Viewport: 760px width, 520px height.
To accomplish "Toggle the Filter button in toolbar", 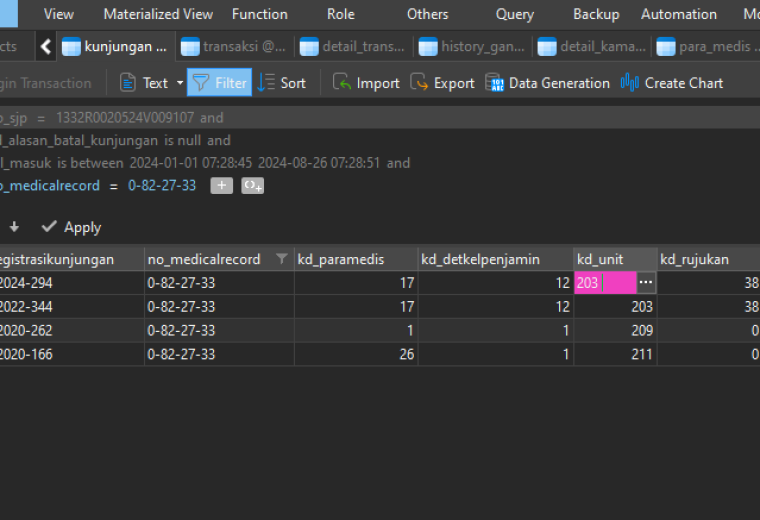I will (x=220, y=83).
